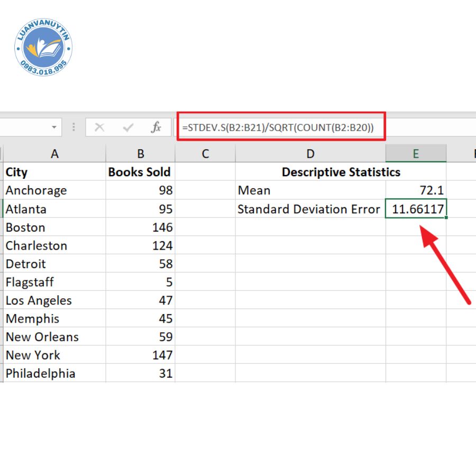
Task: Click the Standard Deviation Error label cell
Action: (310, 209)
